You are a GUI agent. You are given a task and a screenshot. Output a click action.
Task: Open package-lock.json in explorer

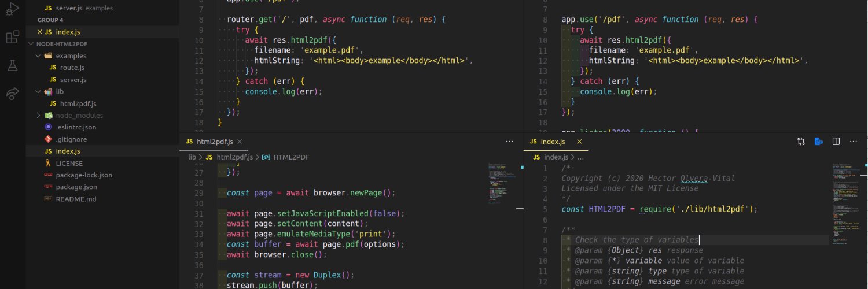click(84, 175)
